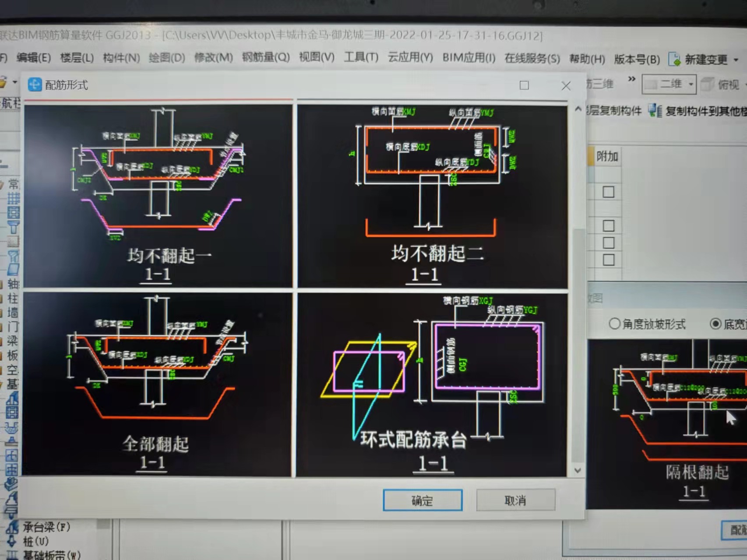Click the 附加 column header
This screenshot has height=560, width=747.
point(607,156)
